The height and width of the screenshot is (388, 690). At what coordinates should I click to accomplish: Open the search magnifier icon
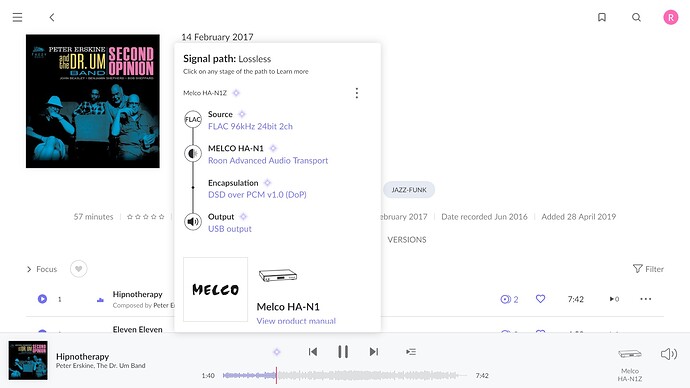tap(636, 17)
